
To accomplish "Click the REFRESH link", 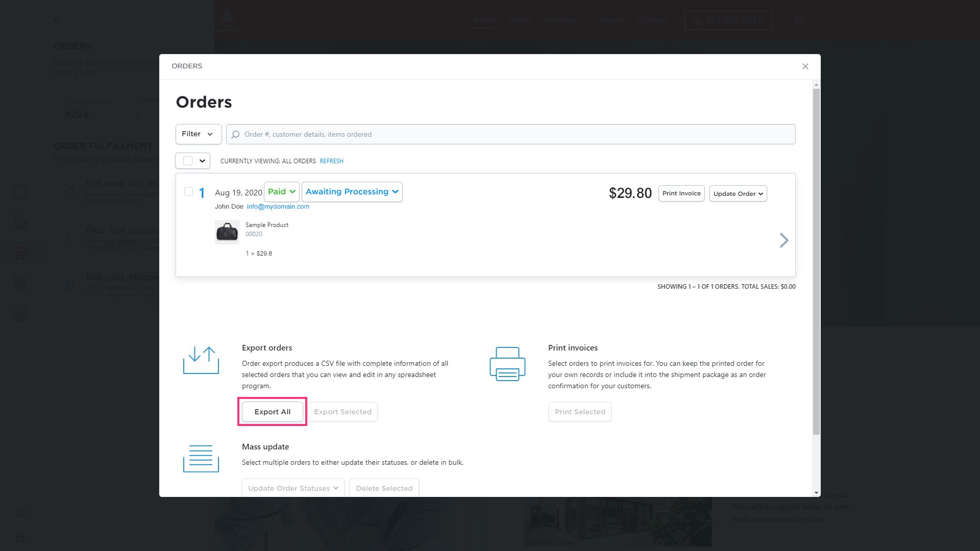I will 331,161.
